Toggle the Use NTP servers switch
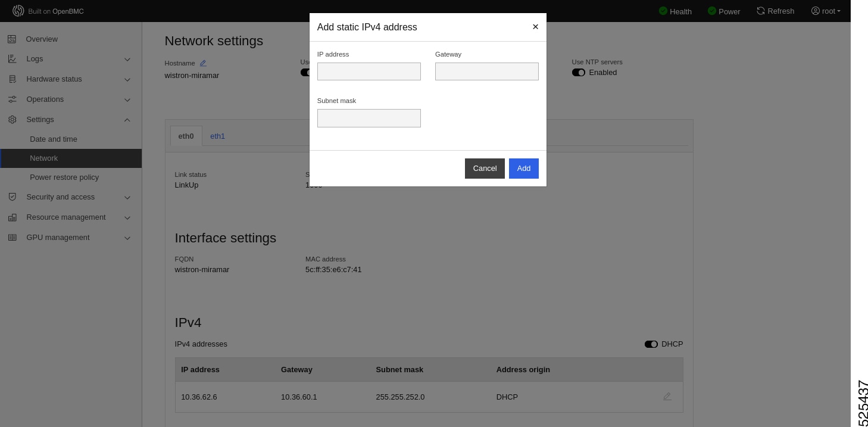The height and width of the screenshot is (427, 868). [x=579, y=73]
